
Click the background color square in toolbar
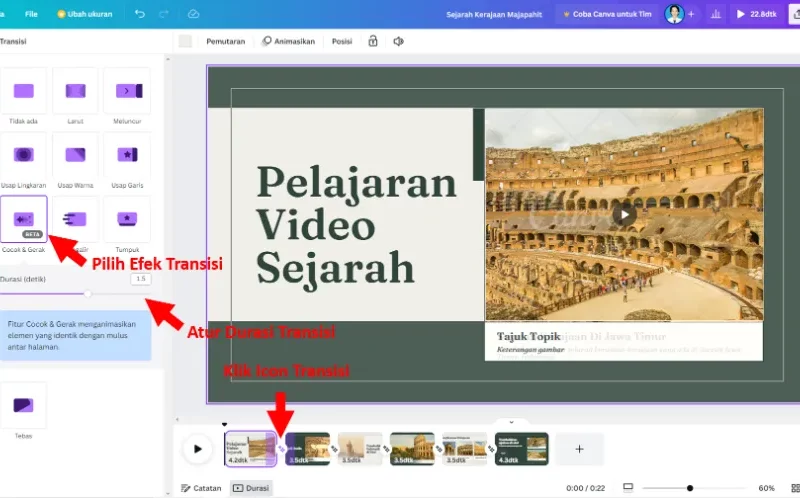[x=185, y=41]
